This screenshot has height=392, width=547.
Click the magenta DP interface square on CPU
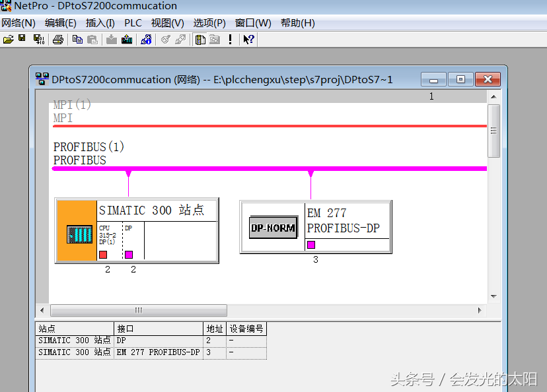coord(129,255)
